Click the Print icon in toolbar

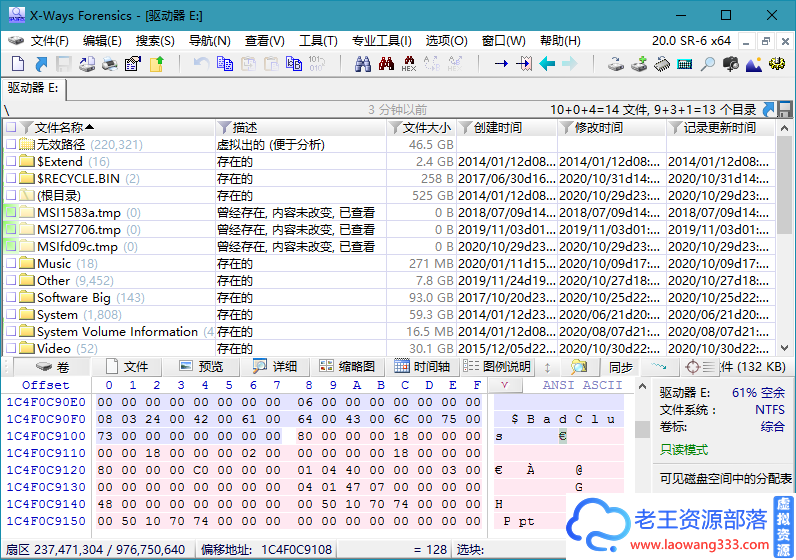click(110, 64)
